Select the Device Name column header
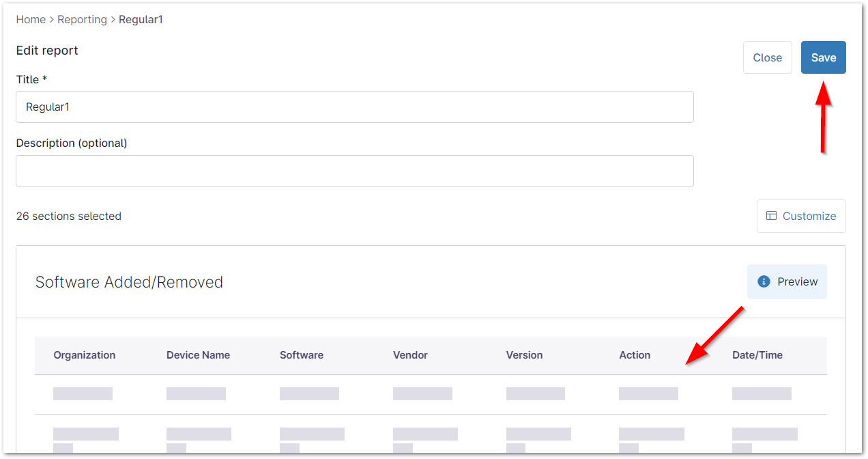This screenshot has height=459, width=868. (198, 355)
